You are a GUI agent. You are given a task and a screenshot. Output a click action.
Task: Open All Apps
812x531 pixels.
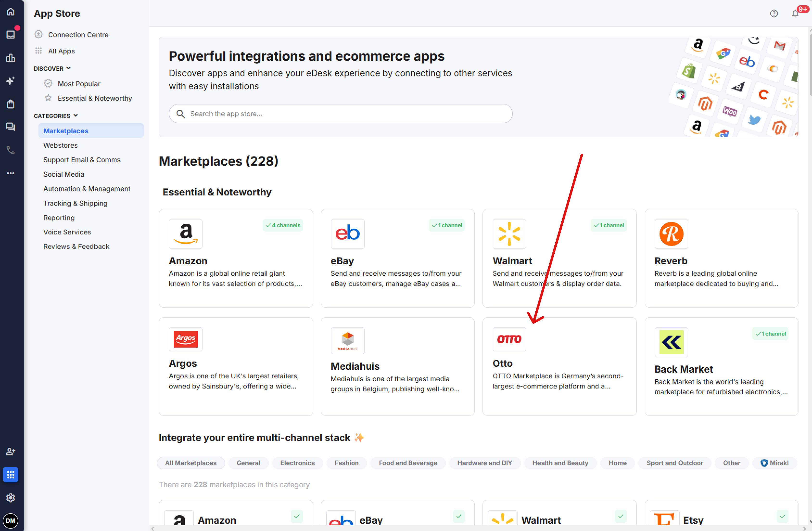61,51
